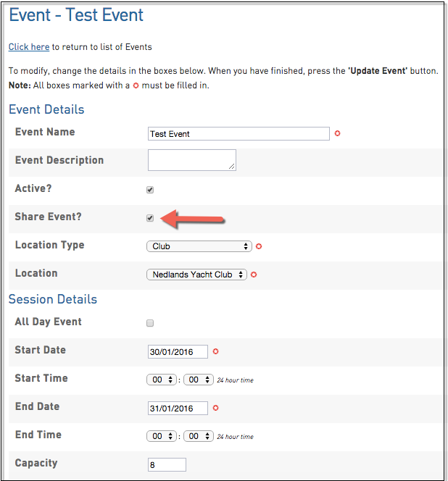
Task: Enable the All Day Event checkbox
Action: click(x=150, y=323)
